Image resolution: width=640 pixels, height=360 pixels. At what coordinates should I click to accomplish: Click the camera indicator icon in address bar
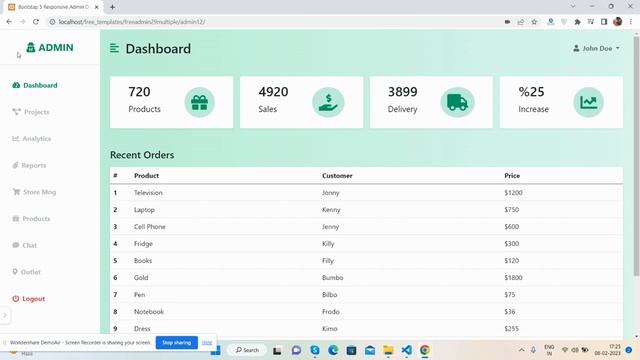[507, 22]
